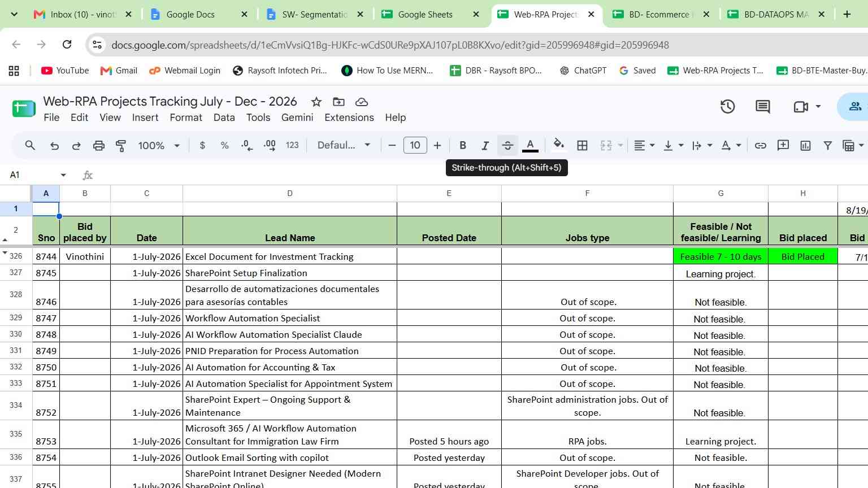868x488 pixels.
Task: Create a filter with funnel icon
Action: [x=827, y=146]
